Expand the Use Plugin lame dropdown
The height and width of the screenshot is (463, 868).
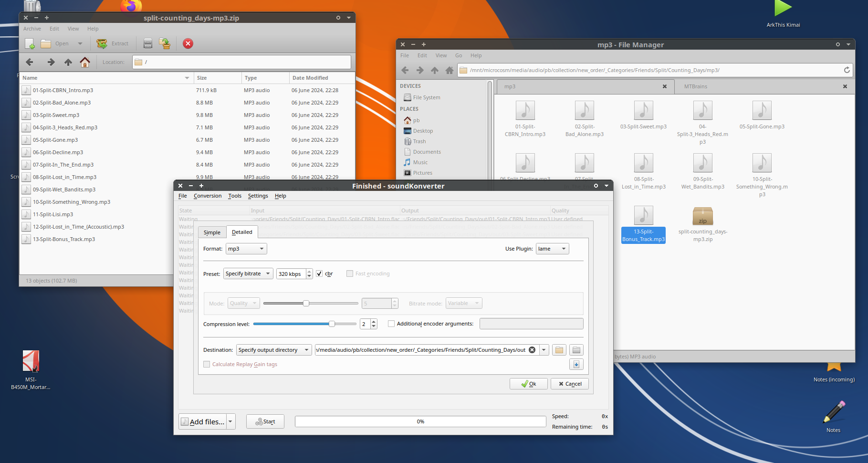[552, 249]
